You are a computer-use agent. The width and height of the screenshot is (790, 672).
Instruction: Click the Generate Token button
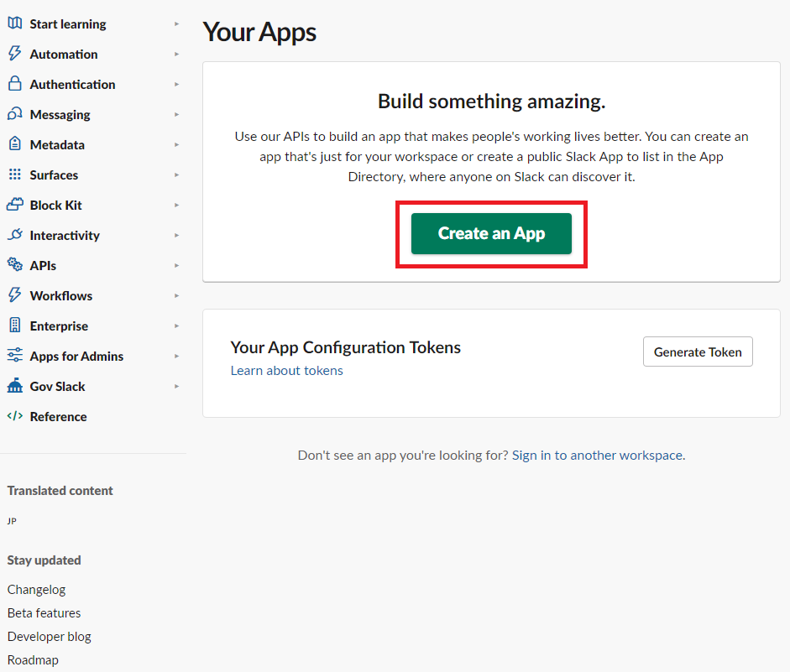(698, 352)
